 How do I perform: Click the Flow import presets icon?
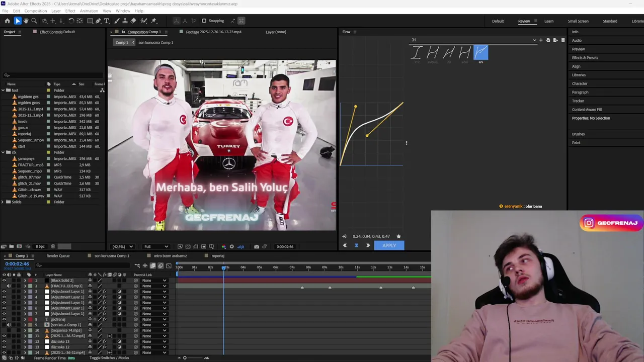(x=548, y=40)
